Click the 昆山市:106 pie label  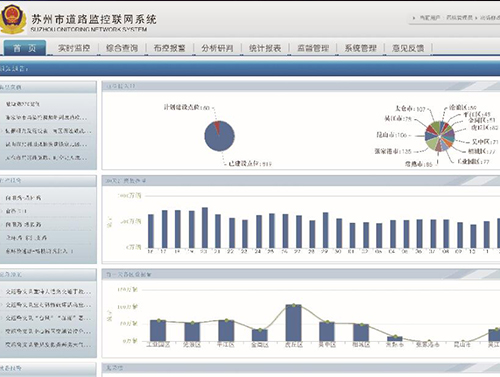click(x=391, y=135)
